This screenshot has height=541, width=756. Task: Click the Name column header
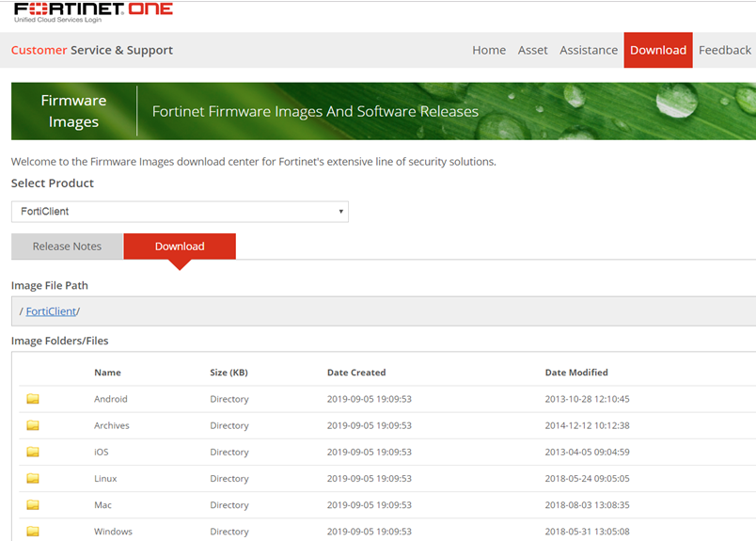pyautogui.click(x=107, y=373)
